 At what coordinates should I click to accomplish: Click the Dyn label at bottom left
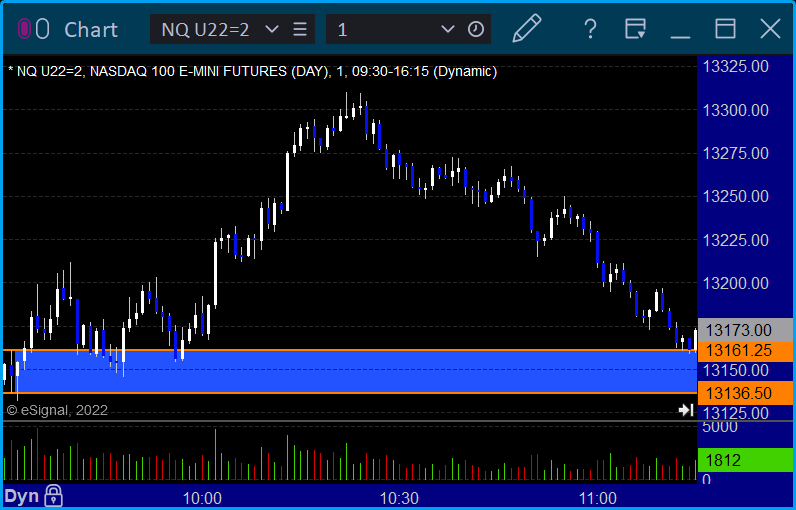[x=22, y=496]
